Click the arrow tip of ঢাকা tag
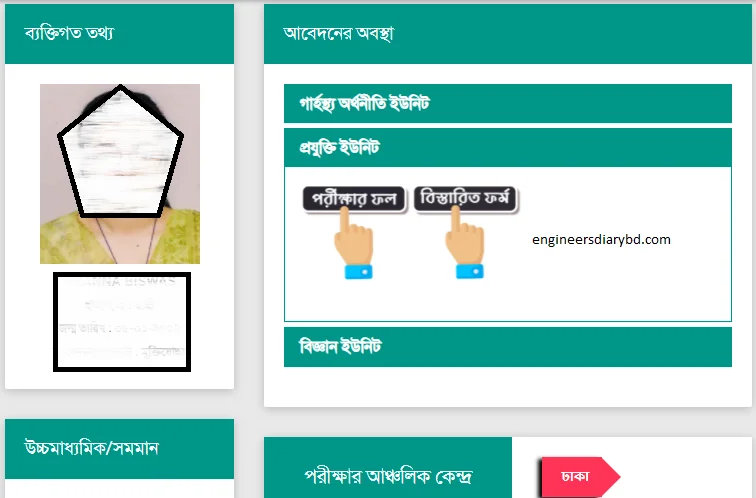Image resolution: width=756 pixels, height=498 pixels. click(612, 476)
